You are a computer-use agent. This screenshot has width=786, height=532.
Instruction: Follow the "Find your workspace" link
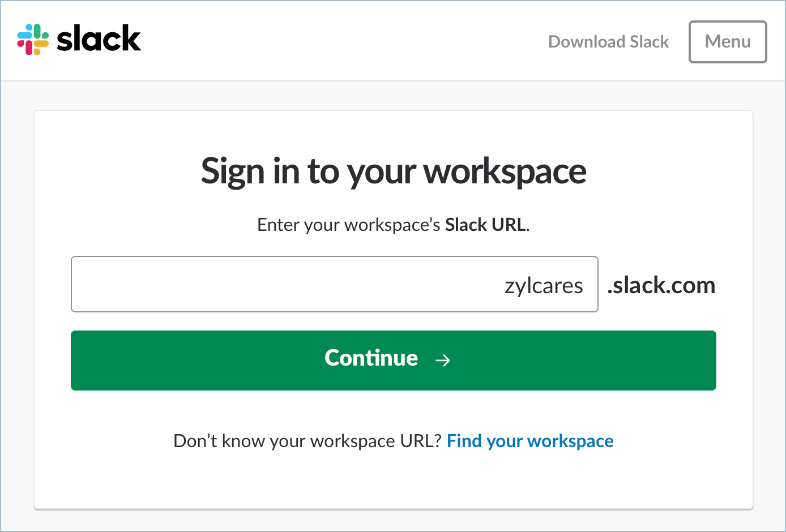pos(530,441)
